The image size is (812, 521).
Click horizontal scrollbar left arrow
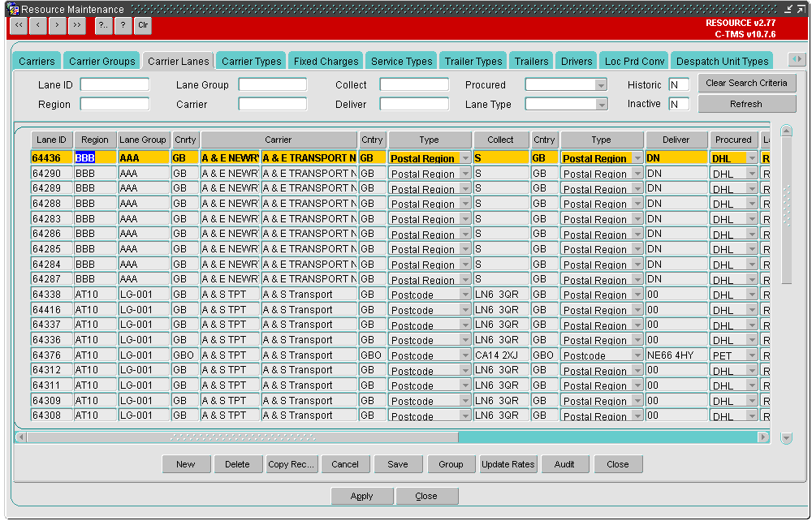(x=21, y=437)
